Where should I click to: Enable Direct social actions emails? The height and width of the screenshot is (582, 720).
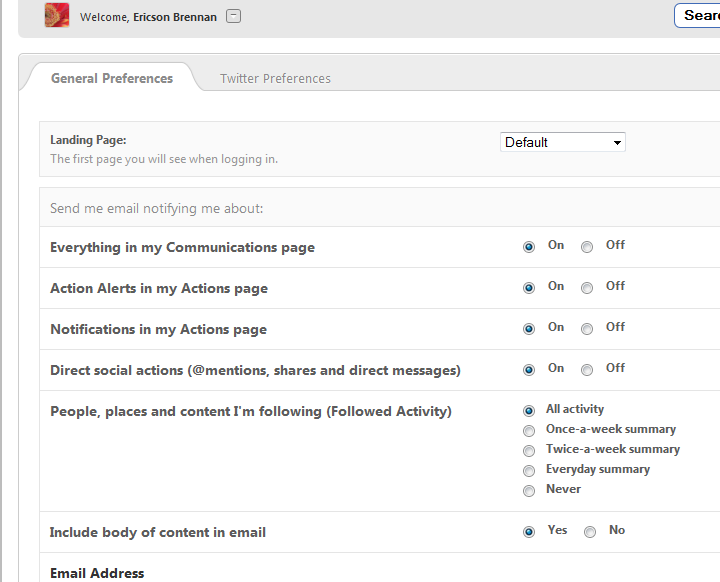click(529, 370)
